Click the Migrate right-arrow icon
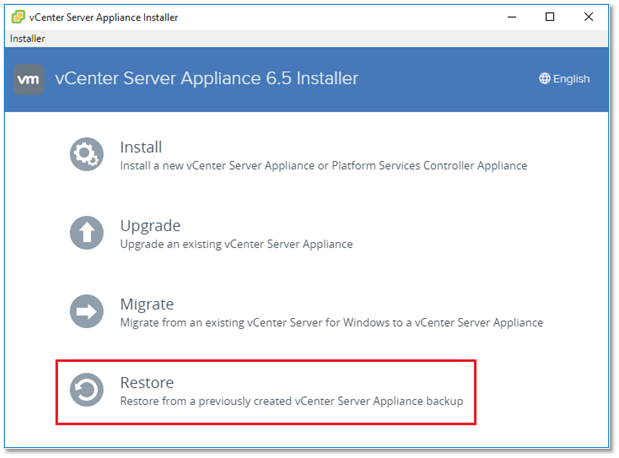Image resolution: width=619 pixels, height=458 pixels. click(87, 311)
